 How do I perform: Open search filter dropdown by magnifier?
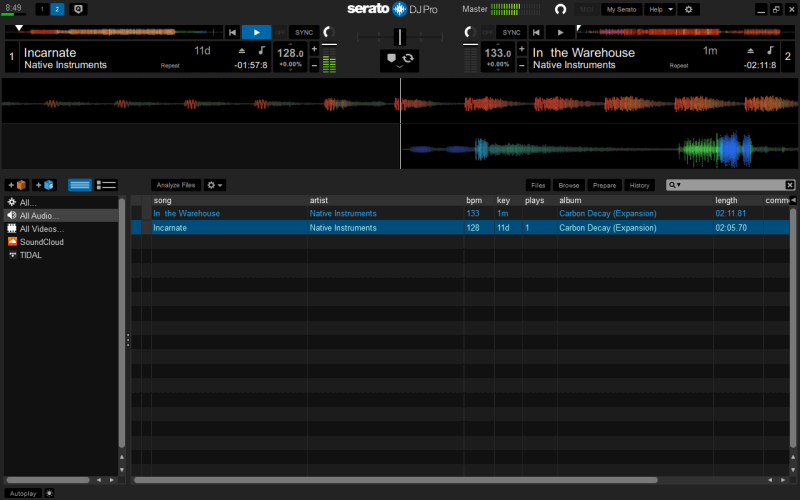674,185
